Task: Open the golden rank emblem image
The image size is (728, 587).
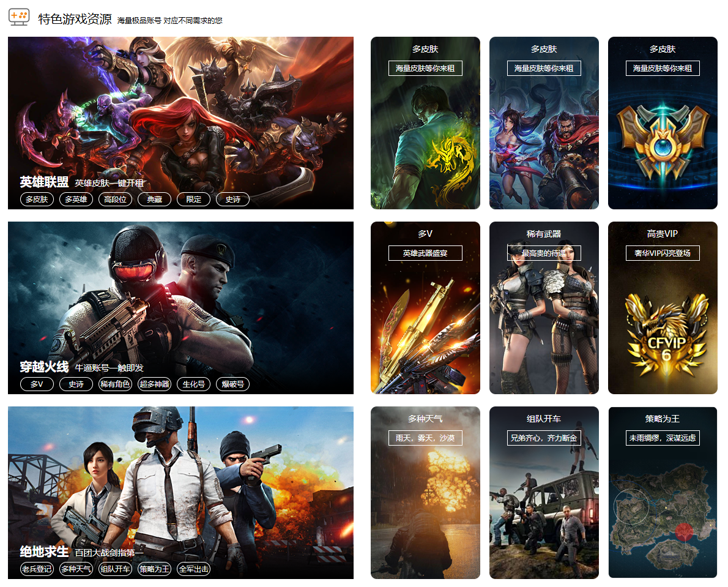Action: coord(663,143)
